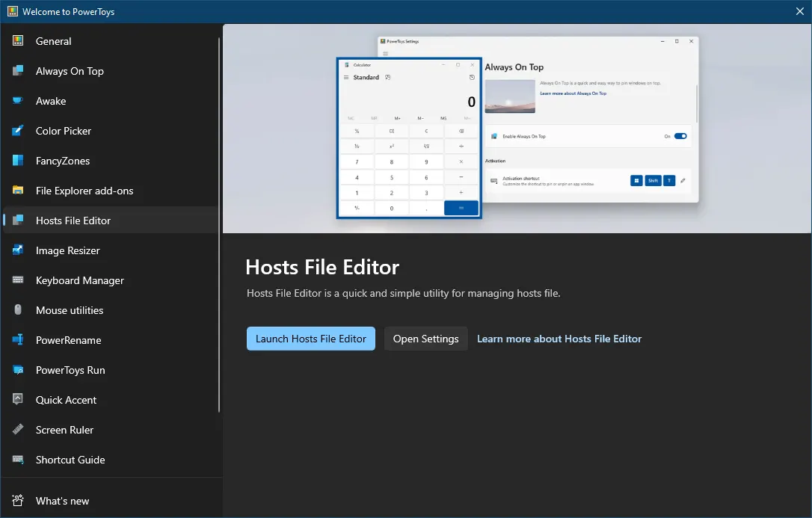
Task: Click the Always On Top preview image
Action: tap(517, 127)
